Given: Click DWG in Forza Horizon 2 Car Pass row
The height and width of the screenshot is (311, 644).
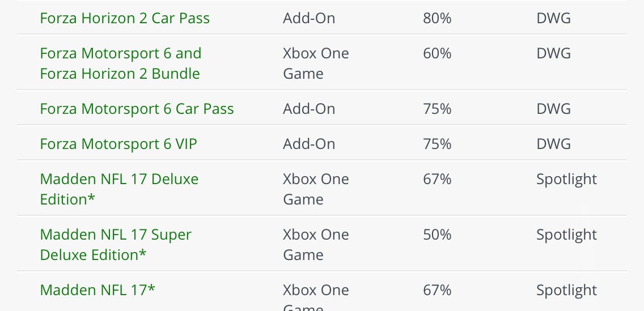Looking at the screenshot, I should pyautogui.click(x=553, y=18).
